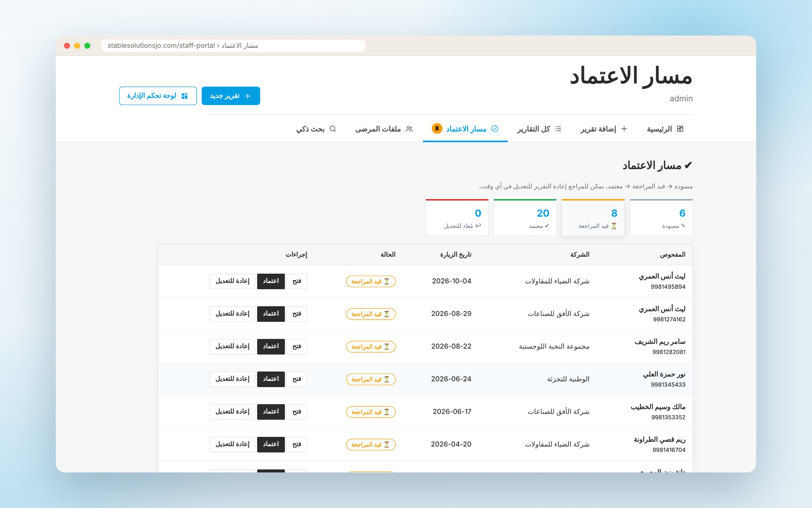This screenshot has height=508, width=812.
Task: Click the plus icon beside إضافة تقرير
Action: [x=624, y=129]
